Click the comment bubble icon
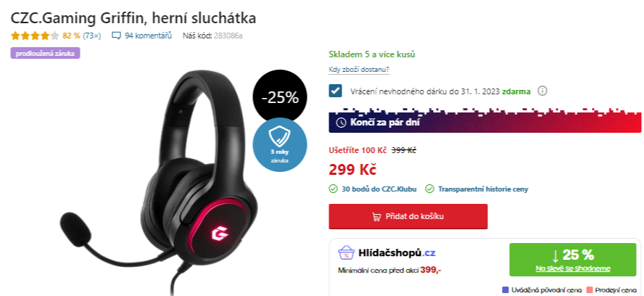 pyautogui.click(x=116, y=36)
